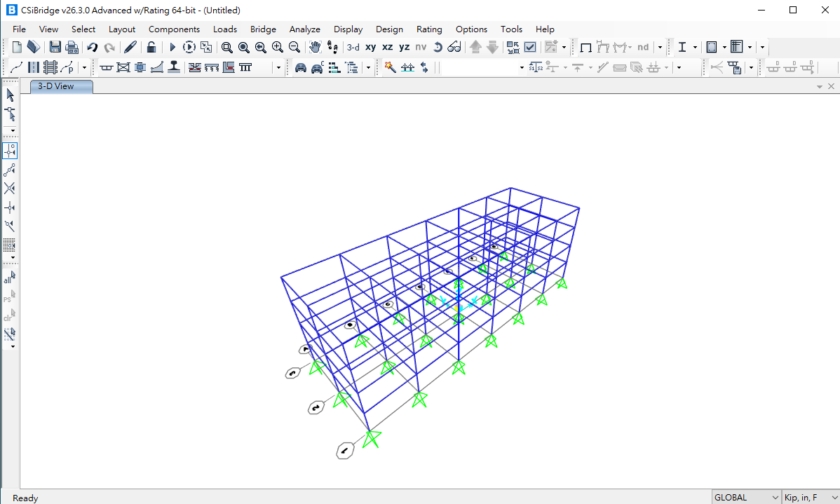Launch the bridge wizard wand
Viewport: 840px width, 504px height.
click(x=390, y=67)
